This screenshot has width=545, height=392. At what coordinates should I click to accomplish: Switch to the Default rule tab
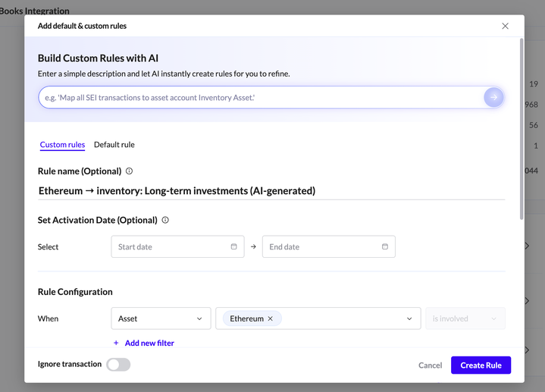(x=114, y=145)
